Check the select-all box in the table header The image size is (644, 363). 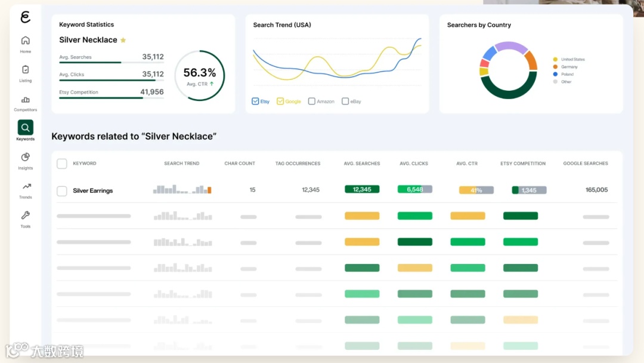pyautogui.click(x=62, y=164)
